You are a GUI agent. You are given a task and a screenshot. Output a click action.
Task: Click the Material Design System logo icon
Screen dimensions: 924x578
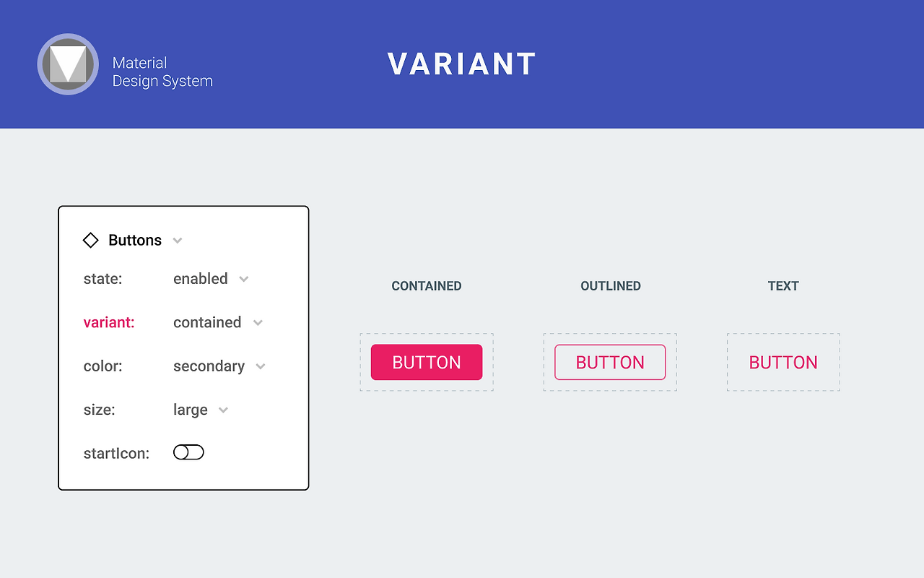pyautogui.click(x=68, y=64)
